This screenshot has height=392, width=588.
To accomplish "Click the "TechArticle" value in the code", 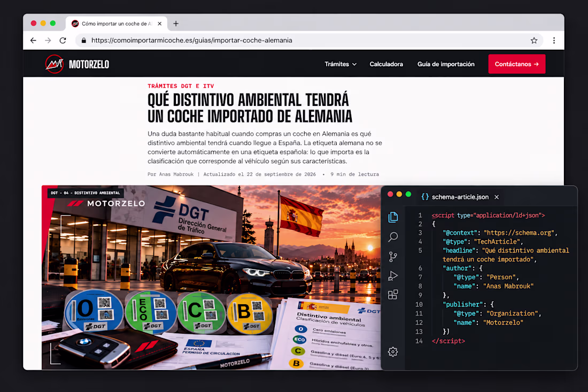I will click(497, 242).
